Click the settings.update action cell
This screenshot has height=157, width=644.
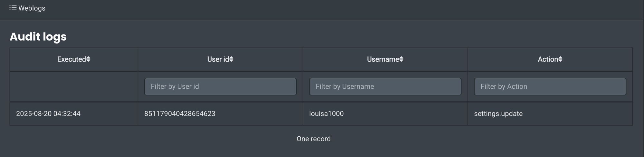(x=498, y=113)
